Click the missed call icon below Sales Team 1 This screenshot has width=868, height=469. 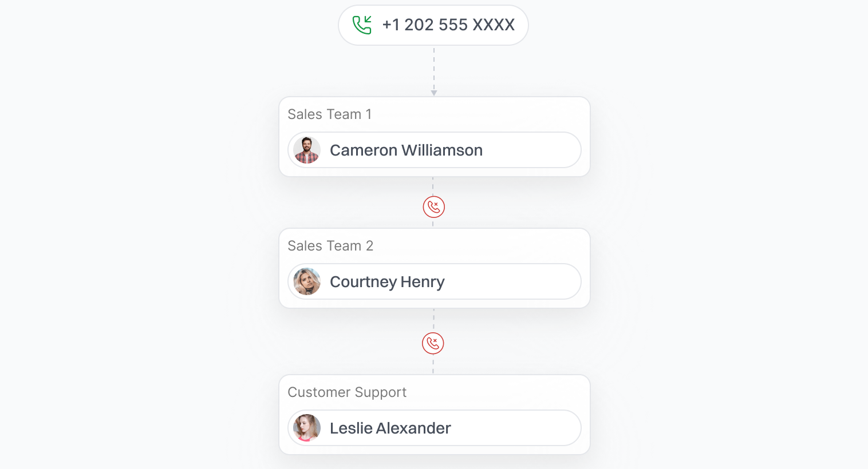pos(434,207)
